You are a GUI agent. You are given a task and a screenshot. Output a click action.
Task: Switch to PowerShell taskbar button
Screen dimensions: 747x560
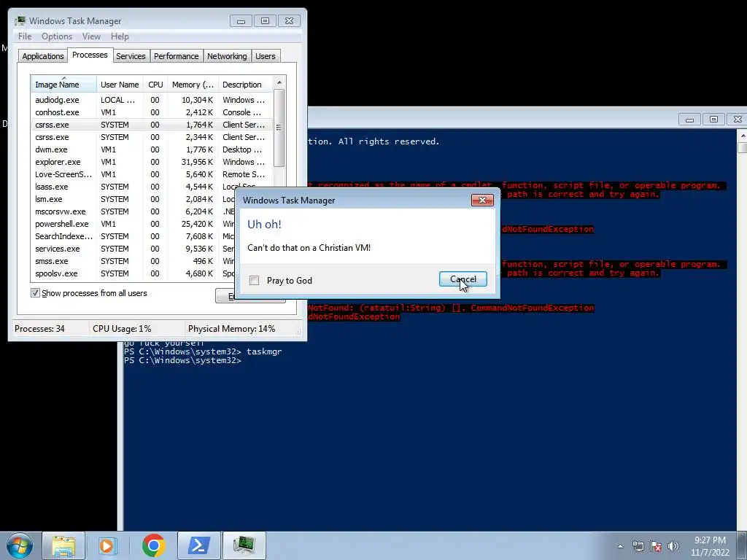[x=199, y=545]
